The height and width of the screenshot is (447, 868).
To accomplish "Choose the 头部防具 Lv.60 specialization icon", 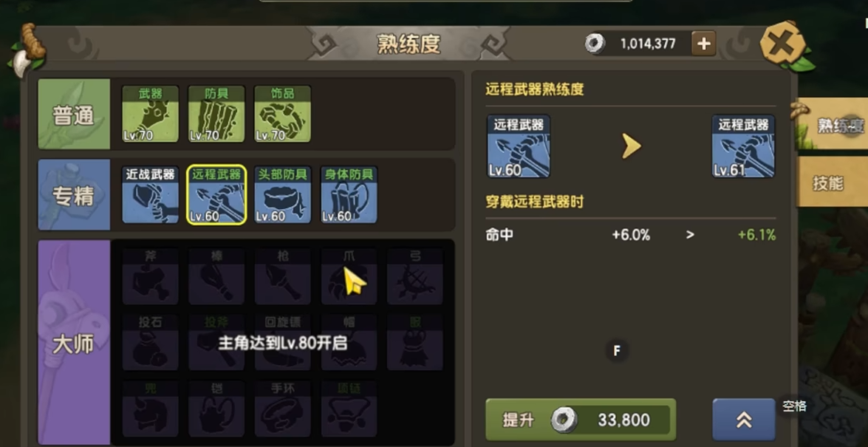I will point(283,195).
